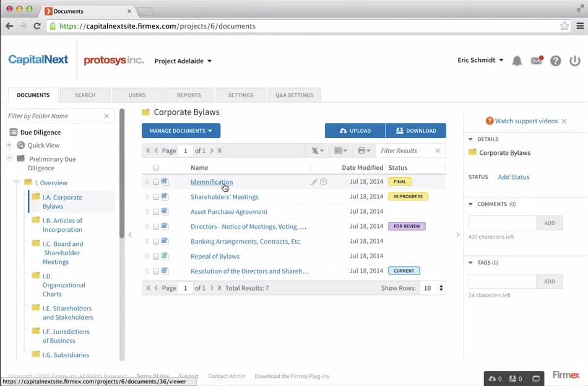This screenshot has height=386, width=588.
Task: Check the Directors - Notice of Meetings checkbox
Action: (156, 227)
